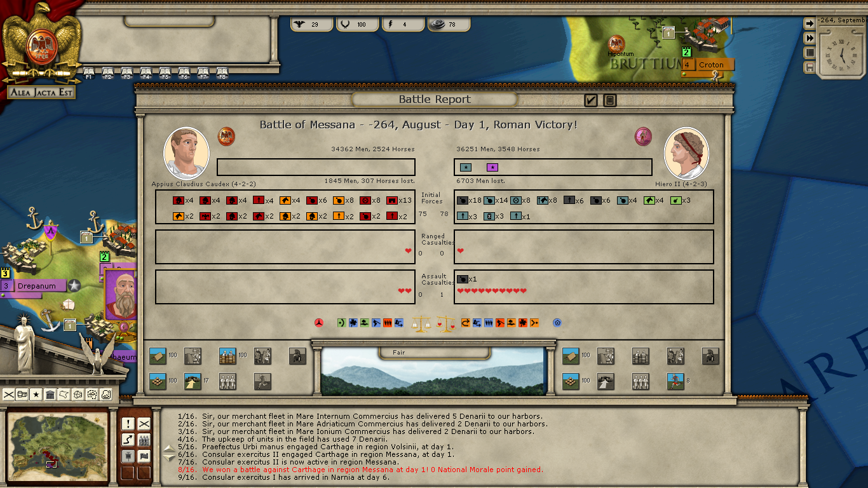Click the double-arrow fast forward button
868x488 pixels.
810,38
